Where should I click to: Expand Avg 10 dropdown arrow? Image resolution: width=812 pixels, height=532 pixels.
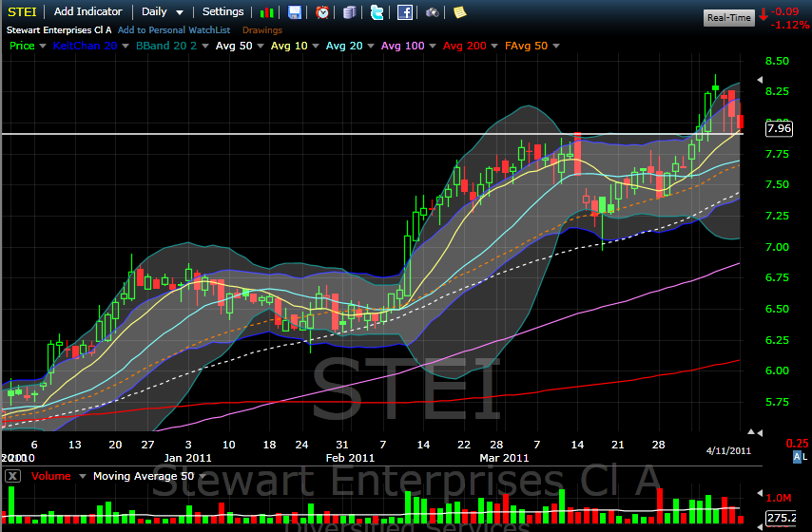(x=316, y=46)
